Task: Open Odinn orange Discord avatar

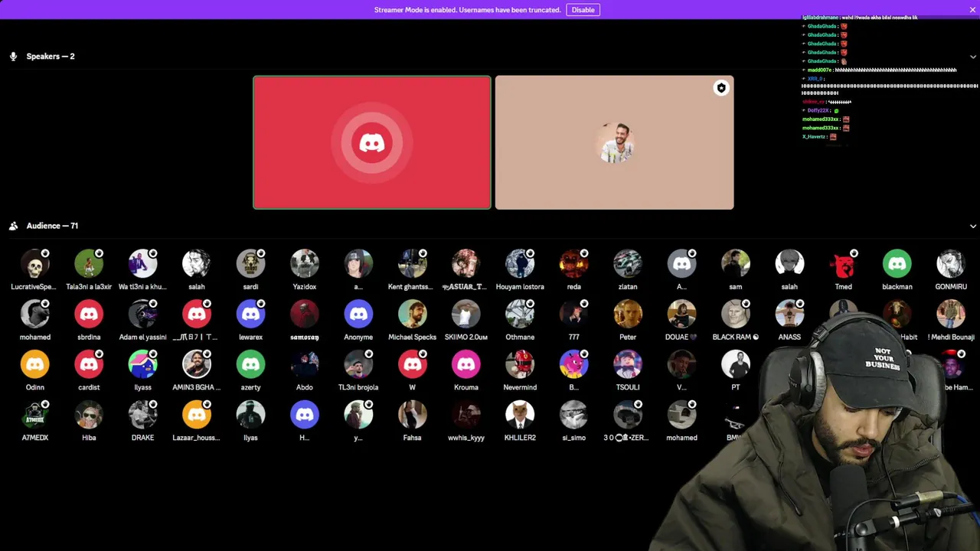Action: (34, 365)
